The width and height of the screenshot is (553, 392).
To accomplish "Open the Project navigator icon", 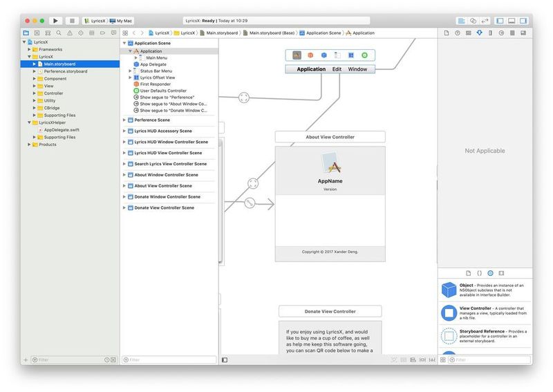I will click(26, 32).
